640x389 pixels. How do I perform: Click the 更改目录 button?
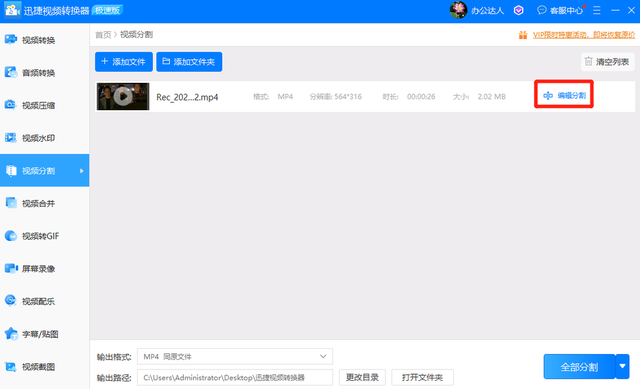tap(362, 377)
